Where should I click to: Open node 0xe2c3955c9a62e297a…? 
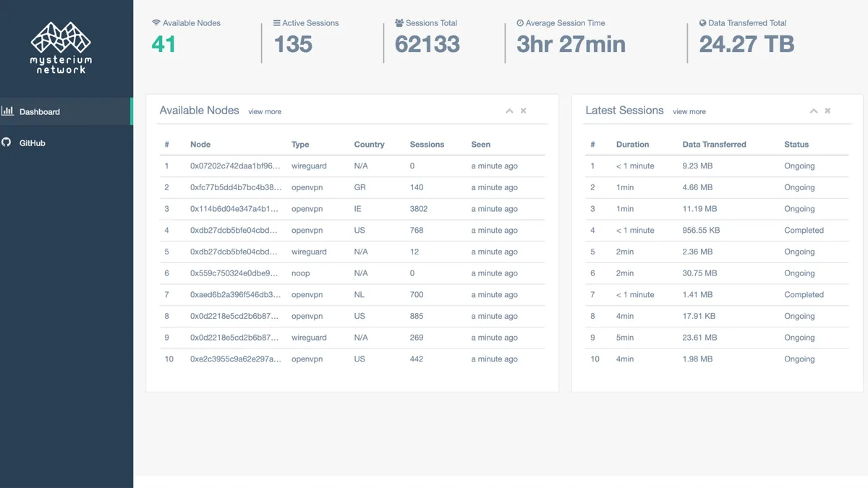(x=236, y=359)
